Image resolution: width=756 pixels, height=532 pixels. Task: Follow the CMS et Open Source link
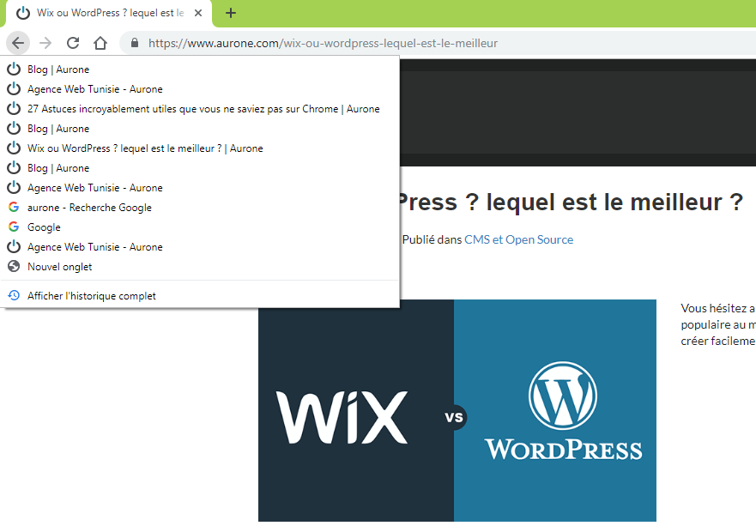[519, 239]
